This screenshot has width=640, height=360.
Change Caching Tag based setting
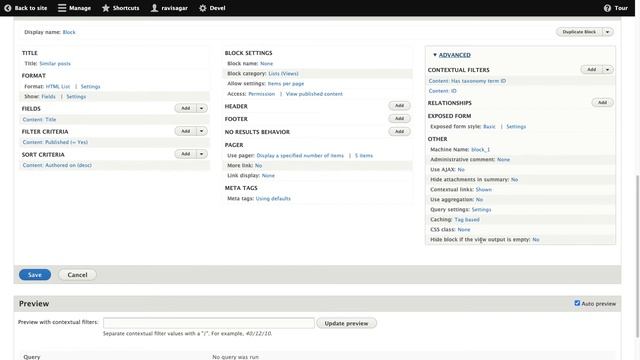[467, 220]
